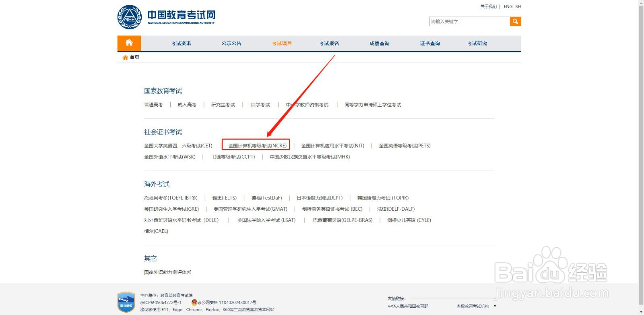Image resolution: width=644 pixels, height=315 pixels.
Task: Open 对外西班牙语水平证书考试(DELE) link
Action: (x=182, y=220)
